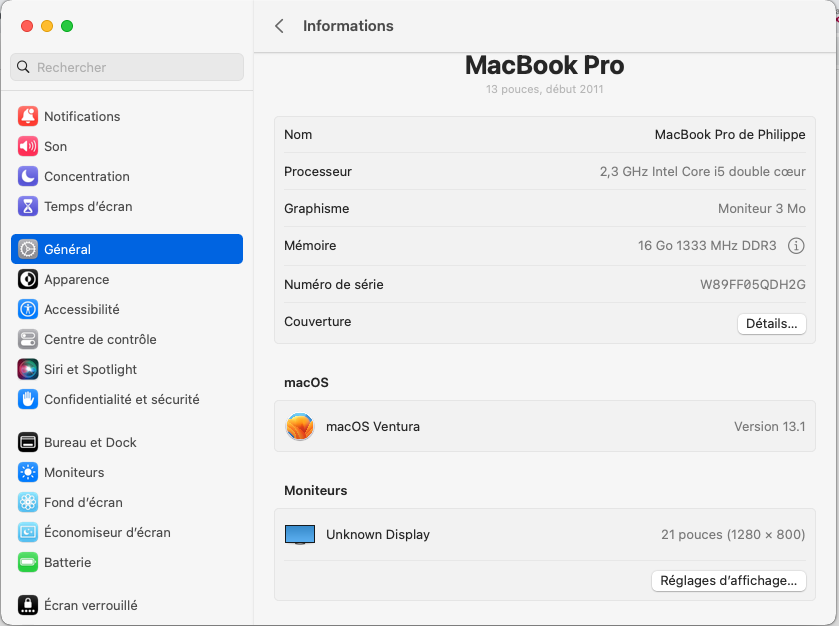Click the 16 Go 1333 MHz DDR3 value

click(x=707, y=246)
